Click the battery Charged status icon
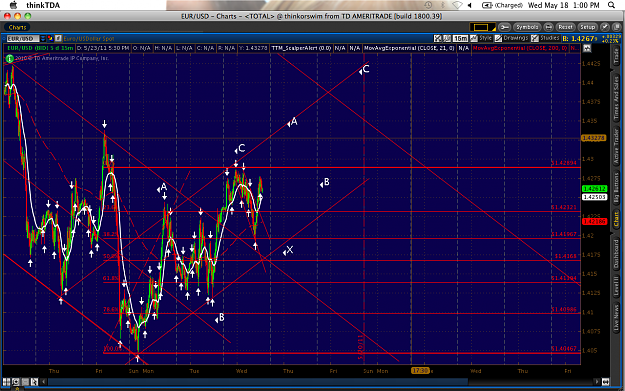This screenshot has height=391, width=625. click(x=502, y=5)
